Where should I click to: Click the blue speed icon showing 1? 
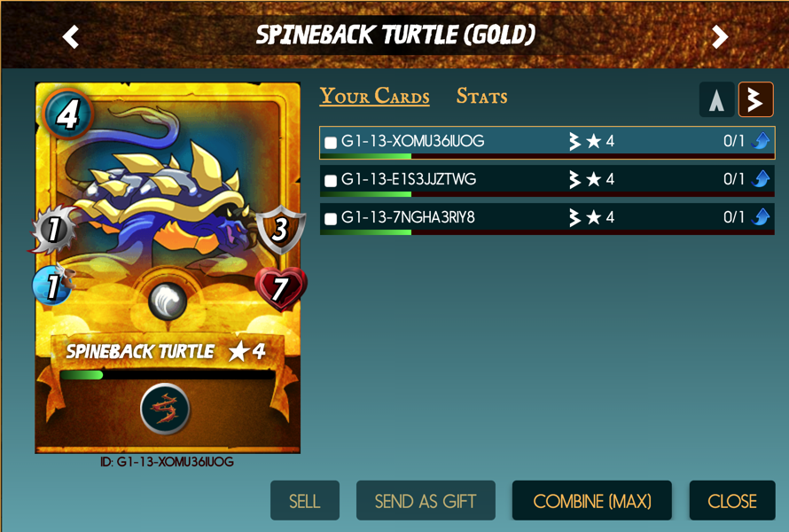pyautogui.click(x=54, y=286)
